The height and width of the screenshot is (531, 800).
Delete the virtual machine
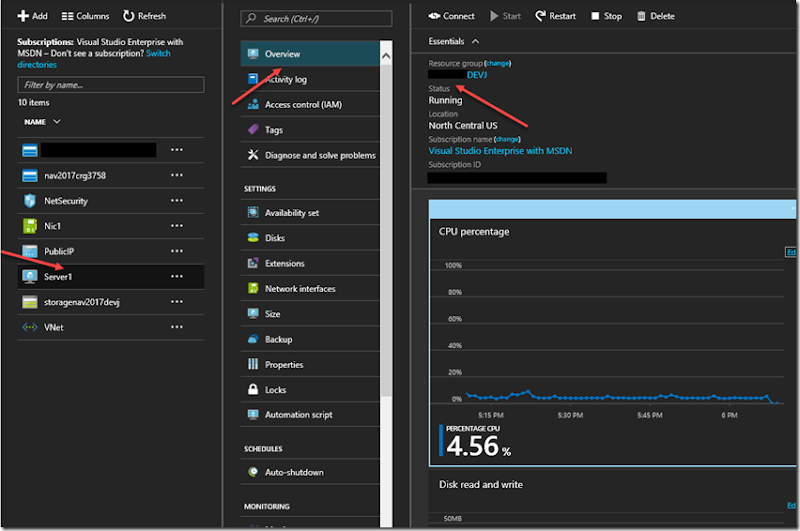[656, 16]
